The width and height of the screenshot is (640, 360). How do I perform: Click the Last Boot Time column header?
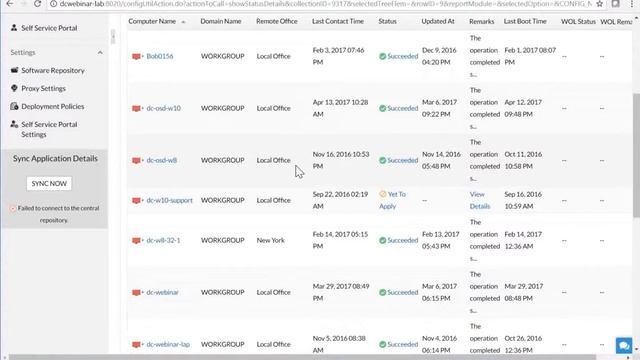525,21
